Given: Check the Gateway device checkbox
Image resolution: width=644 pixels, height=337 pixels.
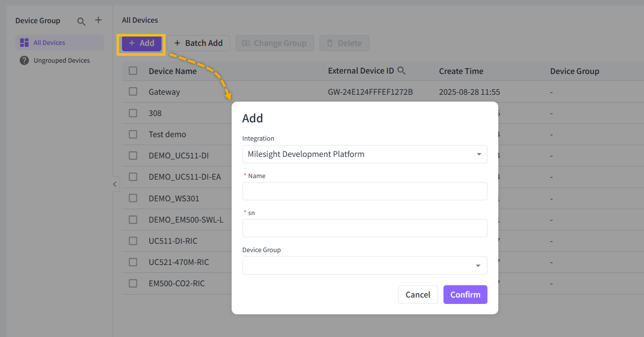Looking at the screenshot, I should [133, 92].
